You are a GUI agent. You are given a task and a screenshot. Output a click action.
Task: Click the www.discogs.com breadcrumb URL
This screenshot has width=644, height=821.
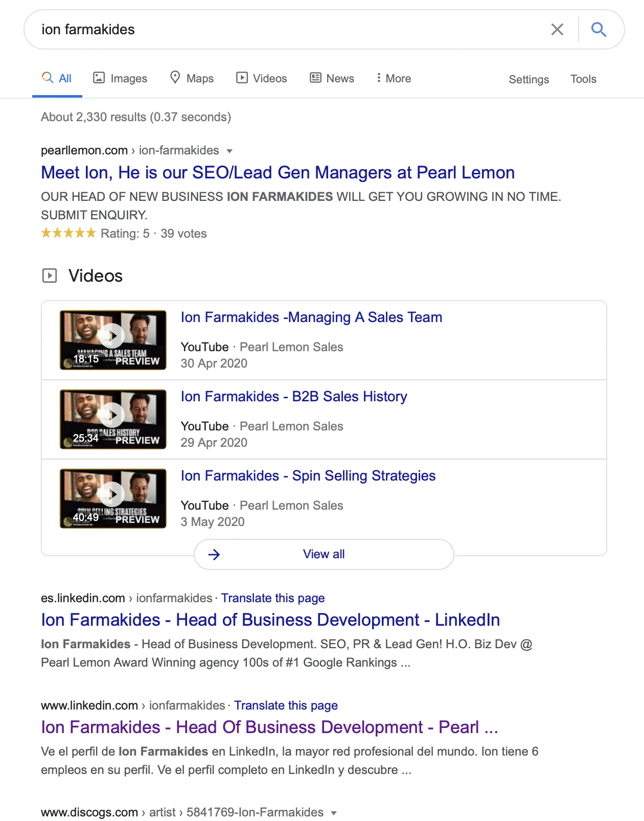tap(182, 812)
